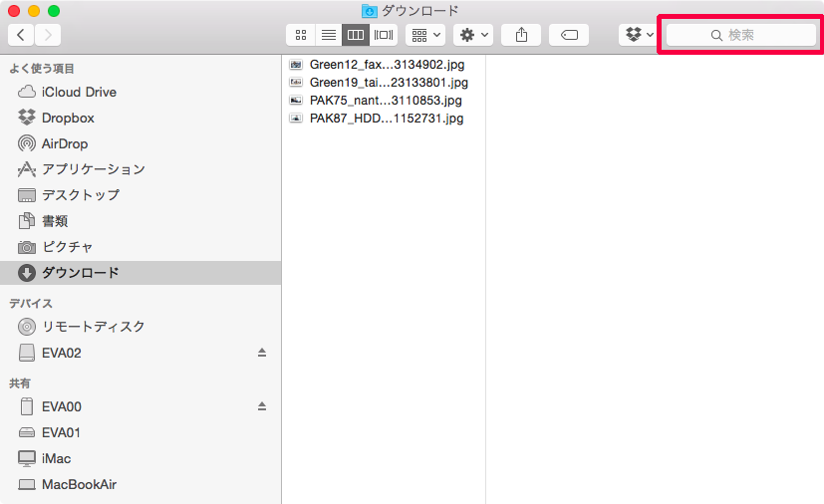Open AirDrop from the sidebar
The height and width of the screenshot is (504, 824).
click(x=140, y=143)
